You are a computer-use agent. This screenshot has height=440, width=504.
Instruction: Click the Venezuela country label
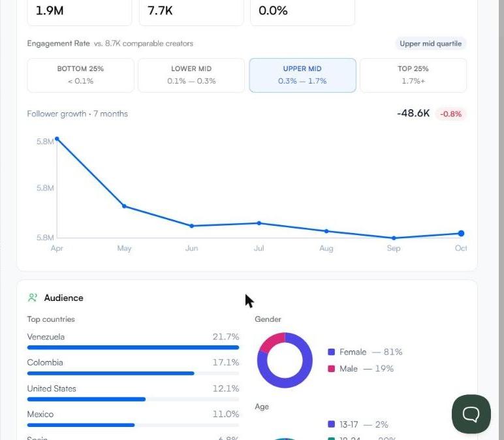tap(46, 337)
